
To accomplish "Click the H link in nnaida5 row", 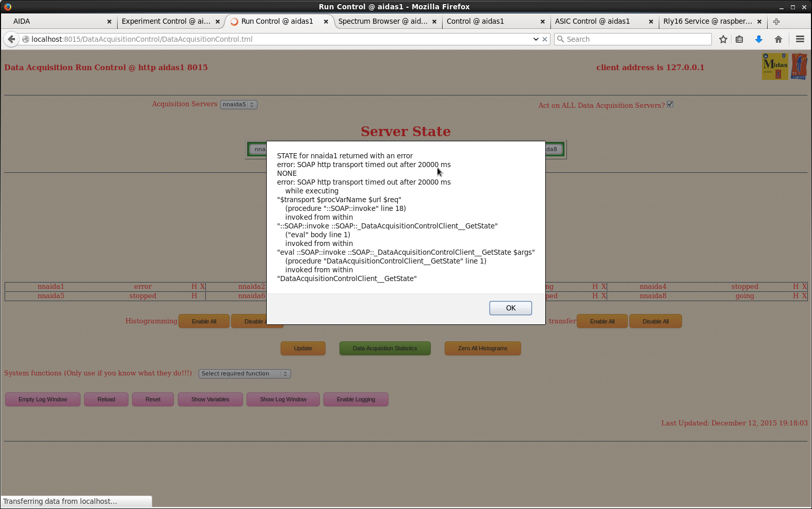I will [x=194, y=296].
